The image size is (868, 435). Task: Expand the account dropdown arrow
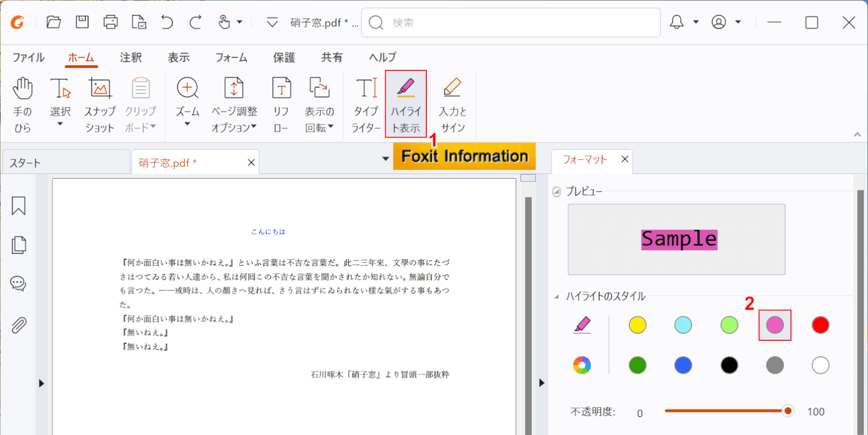738,23
